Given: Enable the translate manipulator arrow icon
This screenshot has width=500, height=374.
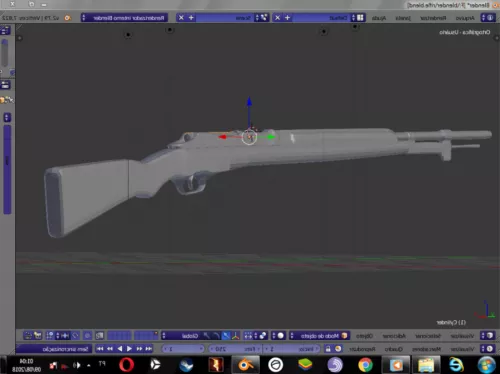Looking at the screenshot, I should [226, 336].
